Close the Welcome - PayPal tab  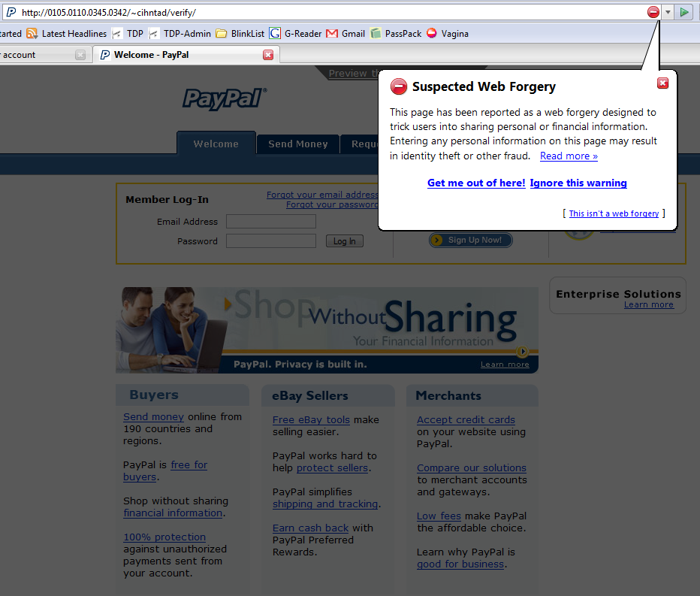[x=268, y=55]
